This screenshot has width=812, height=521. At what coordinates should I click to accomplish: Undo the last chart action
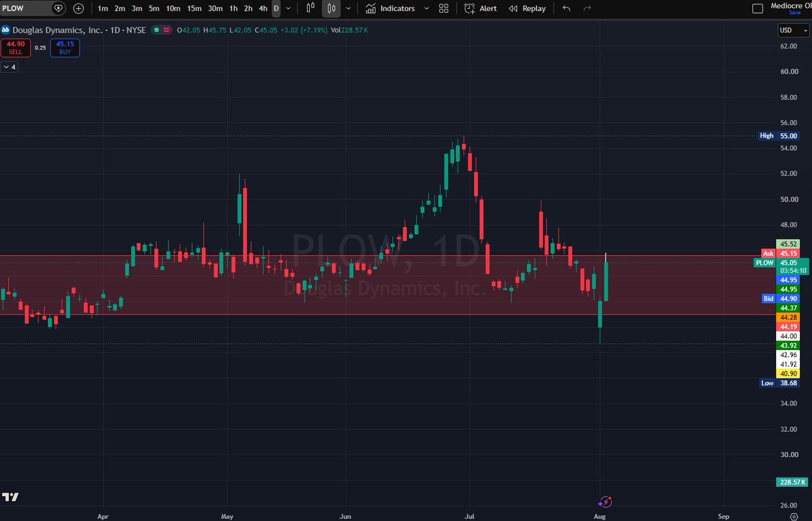(x=566, y=8)
